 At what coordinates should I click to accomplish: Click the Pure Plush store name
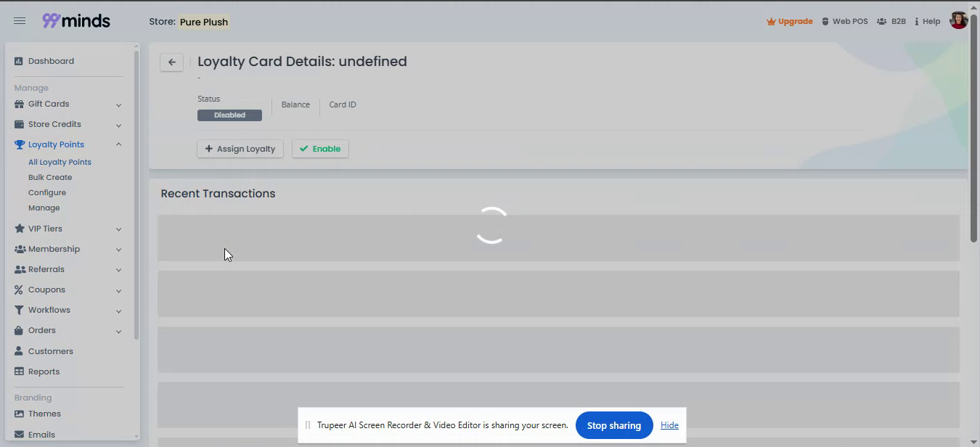pyautogui.click(x=204, y=22)
